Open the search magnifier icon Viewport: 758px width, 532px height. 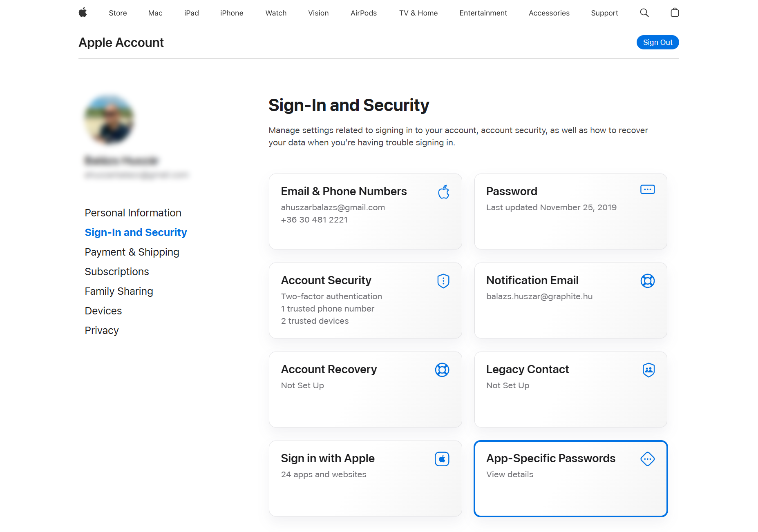(x=644, y=13)
